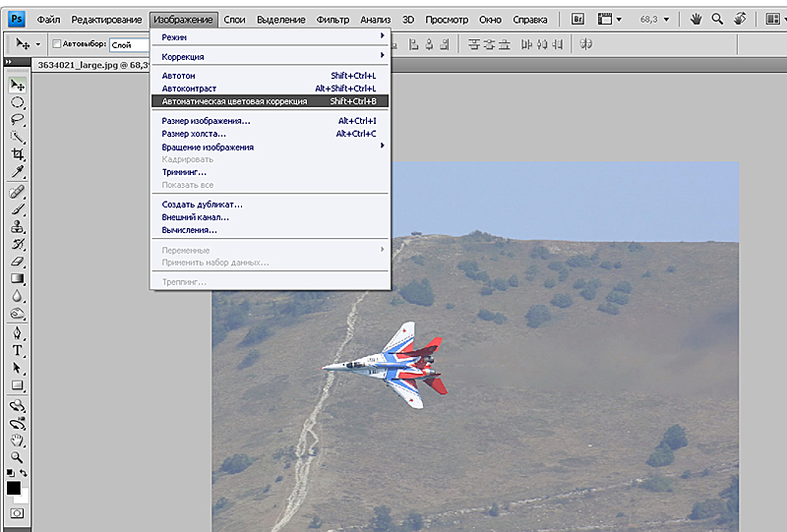This screenshot has height=532, width=787.
Task: Choose Автотон from the Image menu
Action: pyautogui.click(x=270, y=76)
